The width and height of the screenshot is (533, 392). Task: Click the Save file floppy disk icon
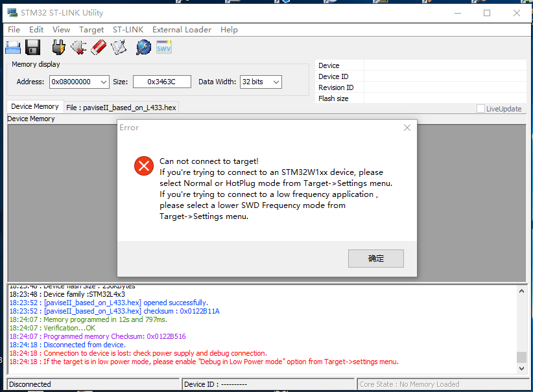pyautogui.click(x=32, y=47)
